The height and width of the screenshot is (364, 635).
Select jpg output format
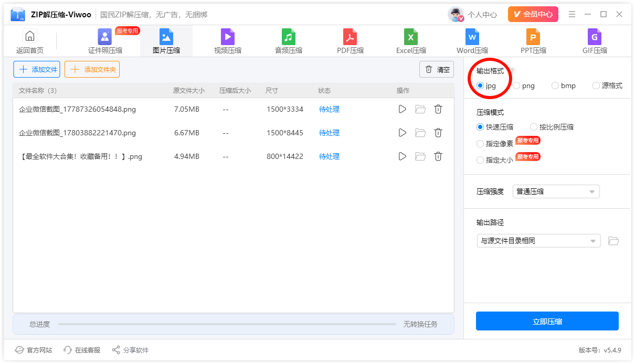486,85
